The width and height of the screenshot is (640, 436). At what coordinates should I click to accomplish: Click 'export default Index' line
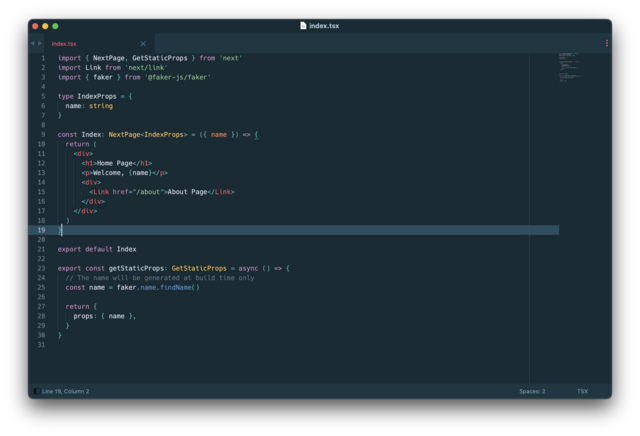[97, 249]
